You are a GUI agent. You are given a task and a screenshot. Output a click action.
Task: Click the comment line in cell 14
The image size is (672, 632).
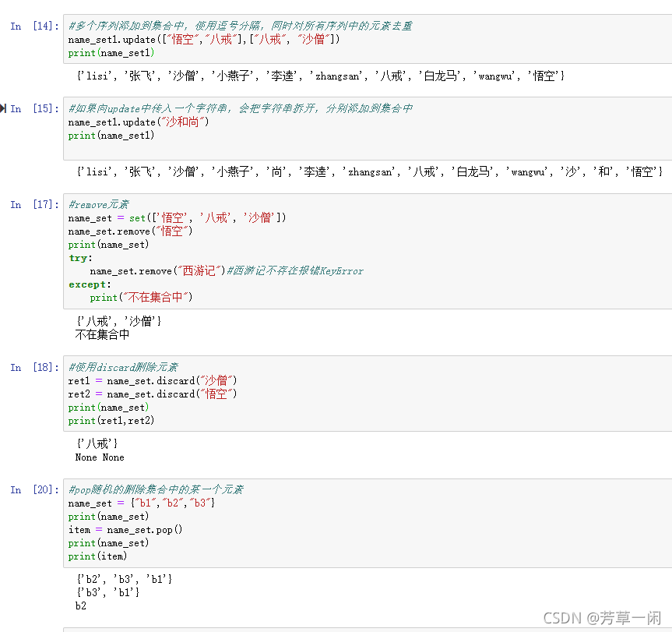point(241,26)
